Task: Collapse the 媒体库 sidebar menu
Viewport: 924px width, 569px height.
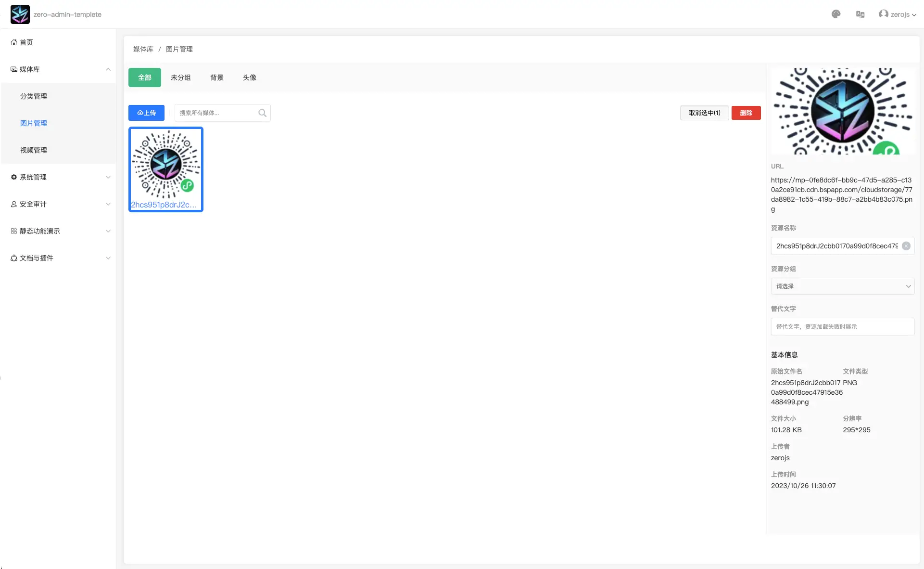Action: [x=58, y=69]
